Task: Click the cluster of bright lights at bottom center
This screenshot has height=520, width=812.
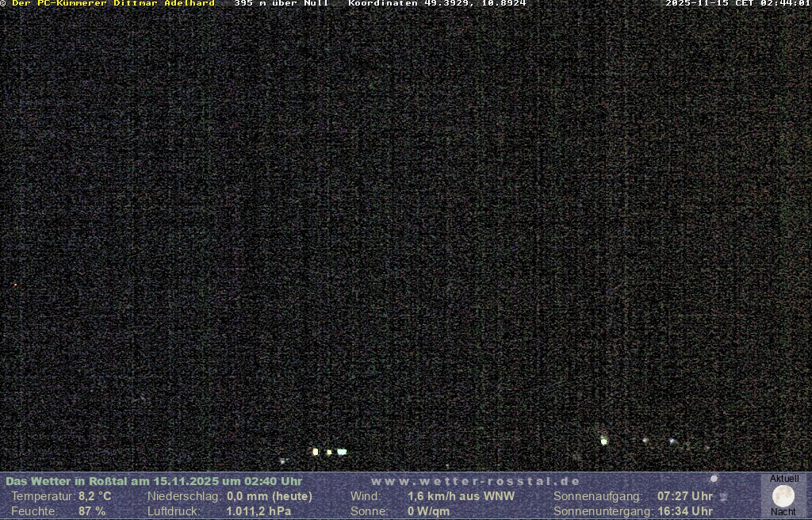Action: 329,452
